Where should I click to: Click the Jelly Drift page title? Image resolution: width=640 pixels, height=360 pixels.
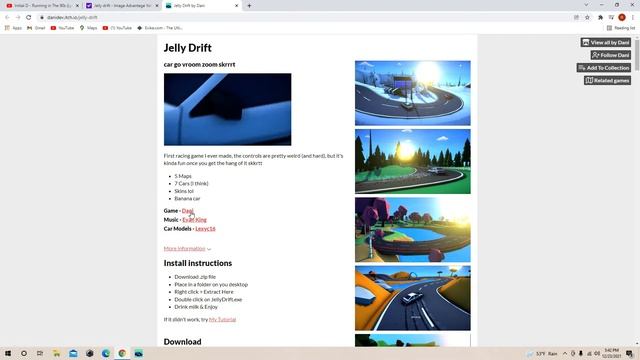187,48
